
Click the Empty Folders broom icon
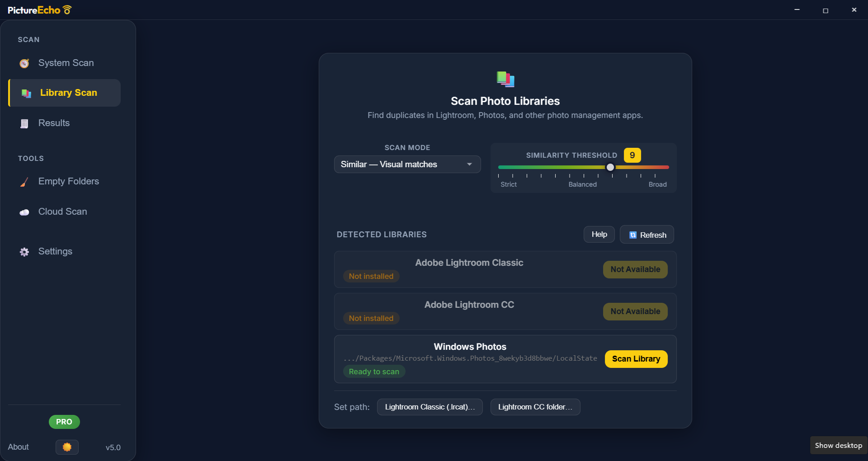[x=24, y=182]
